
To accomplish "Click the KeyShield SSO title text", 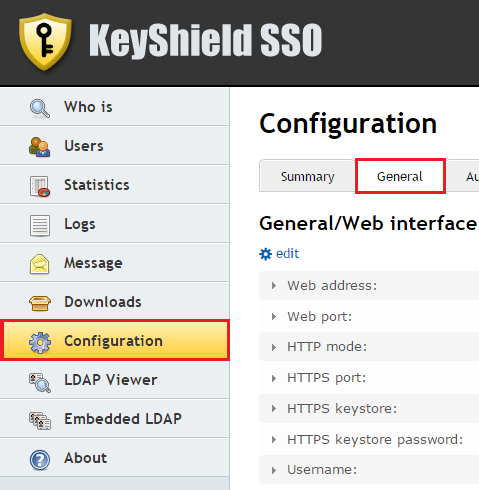I will click(x=205, y=40).
